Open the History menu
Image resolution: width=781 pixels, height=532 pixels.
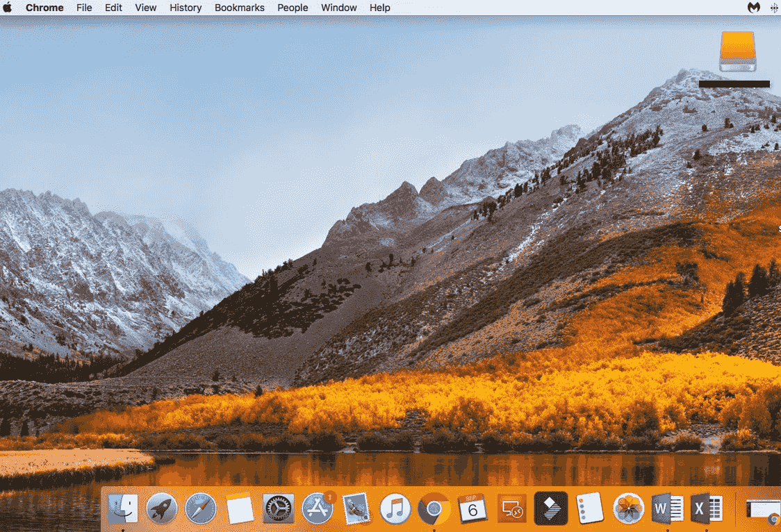[x=185, y=8]
